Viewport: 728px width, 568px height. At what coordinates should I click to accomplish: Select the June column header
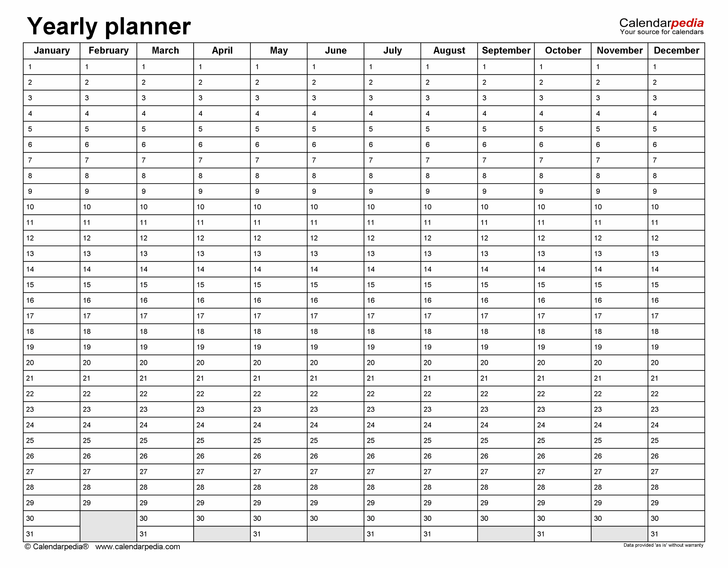pos(335,51)
